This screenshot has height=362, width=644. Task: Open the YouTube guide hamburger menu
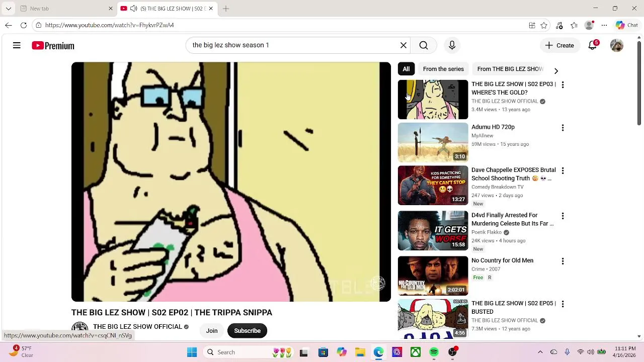[x=17, y=46]
